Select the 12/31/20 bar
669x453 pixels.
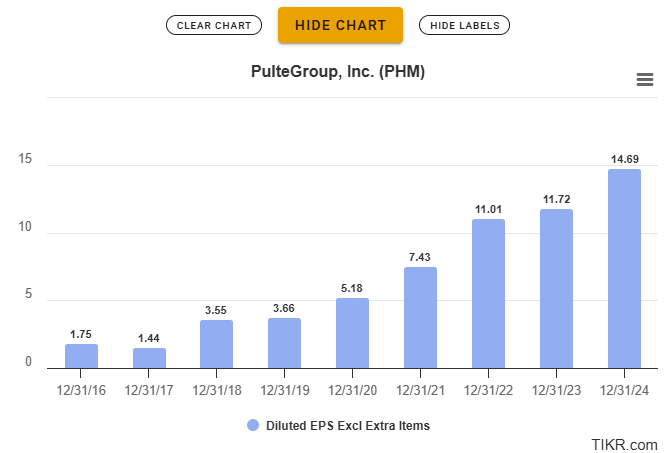[352, 333]
